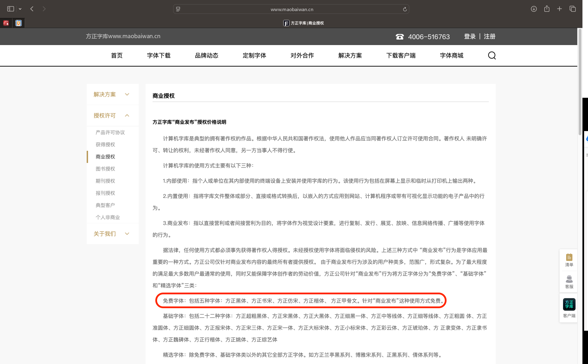
Task: Show the tab overview icon
Action: click(x=573, y=9)
